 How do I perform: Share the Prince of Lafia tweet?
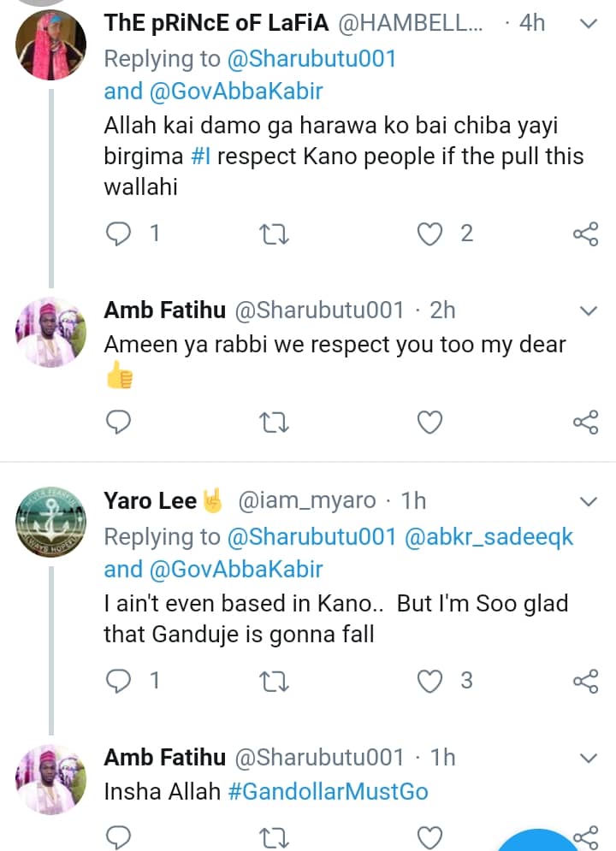(x=585, y=233)
